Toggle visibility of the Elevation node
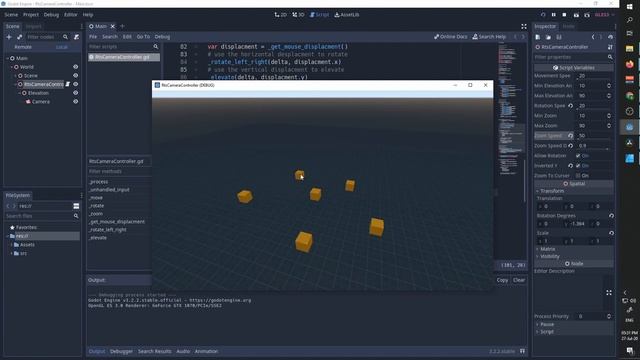This screenshot has width=640, height=360. (76, 93)
